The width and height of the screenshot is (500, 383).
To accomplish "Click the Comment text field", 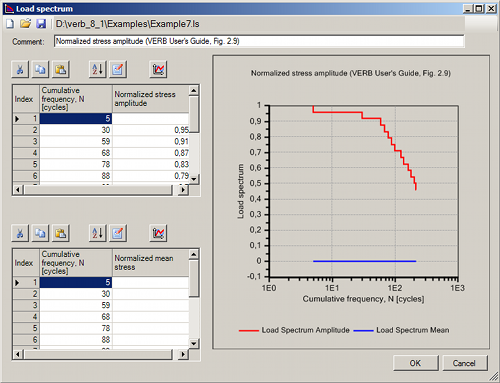I will click(259, 41).
